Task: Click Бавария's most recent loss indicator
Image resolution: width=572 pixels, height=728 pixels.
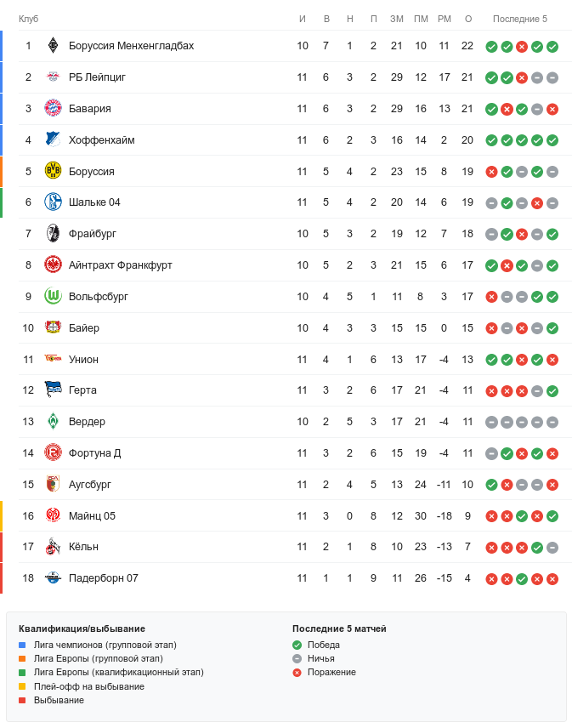Action: [552, 109]
